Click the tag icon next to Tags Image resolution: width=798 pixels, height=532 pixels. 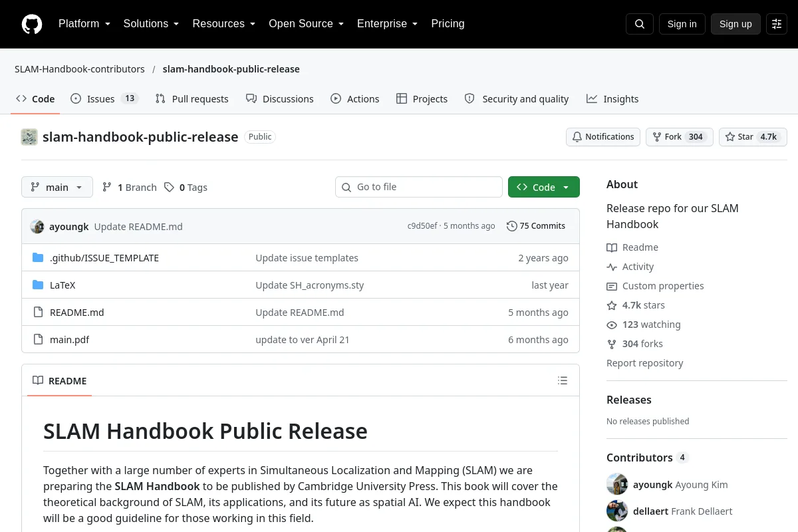[170, 188]
